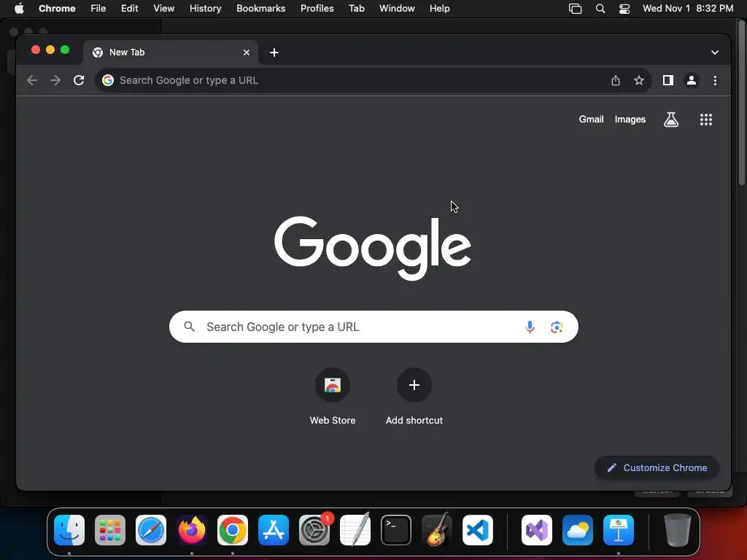This screenshot has width=747, height=560.
Task: Open the Trash in the Dock
Action: 678,530
